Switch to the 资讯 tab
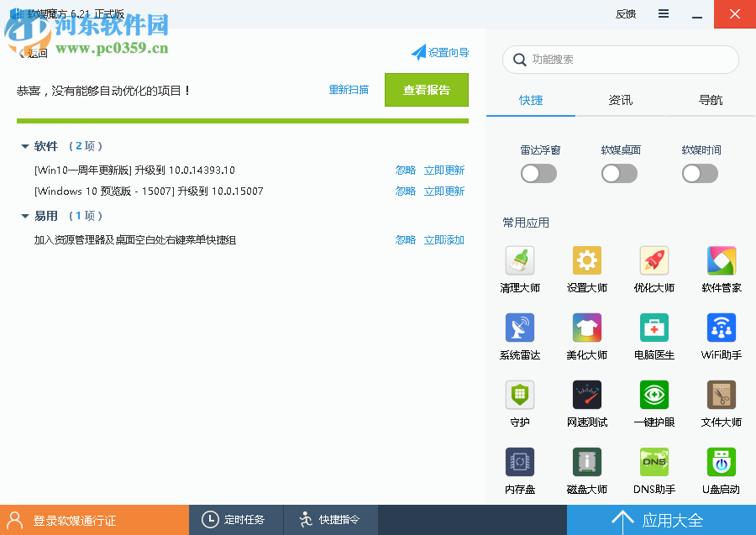The image size is (756, 535). coord(620,100)
